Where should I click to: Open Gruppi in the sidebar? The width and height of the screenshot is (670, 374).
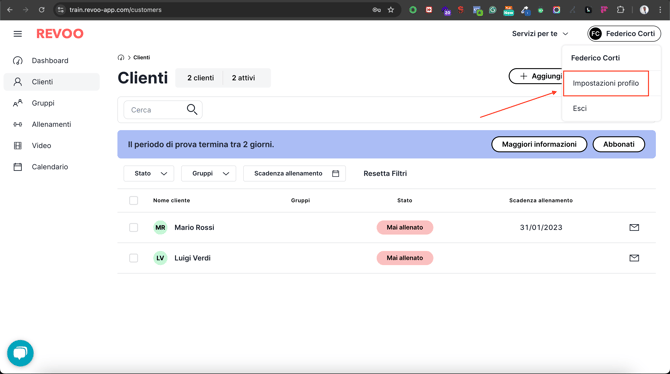[52, 103]
